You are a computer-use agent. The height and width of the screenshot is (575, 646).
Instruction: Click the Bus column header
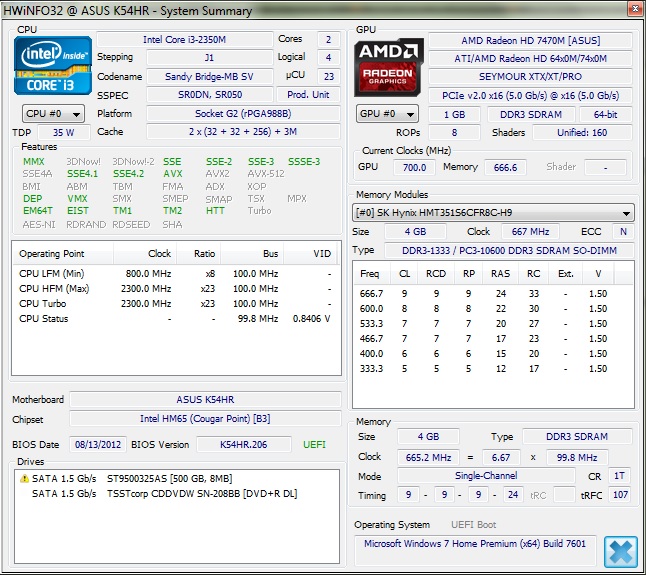[252, 254]
